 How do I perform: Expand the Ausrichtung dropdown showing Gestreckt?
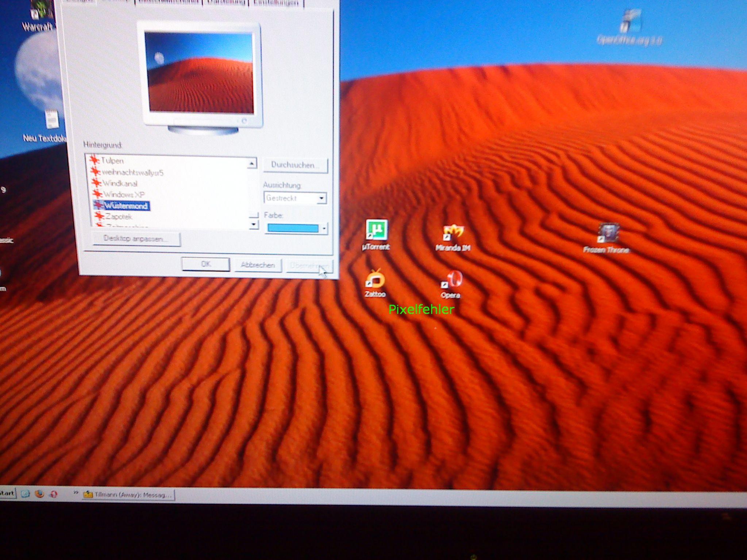pyautogui.click(x=321, y=198)
